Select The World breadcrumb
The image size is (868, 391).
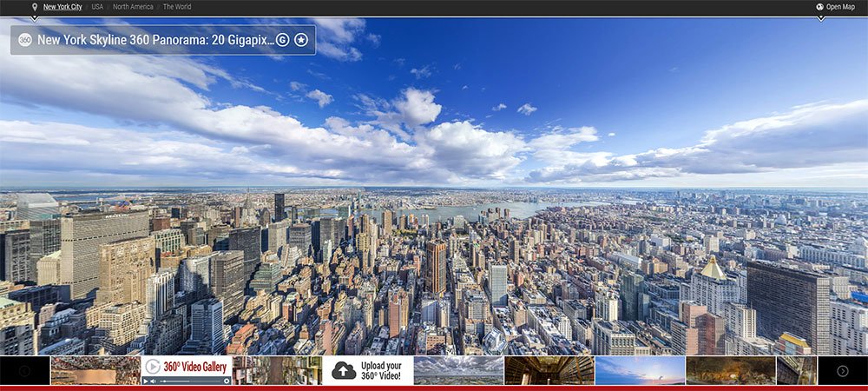coord(177,7)
